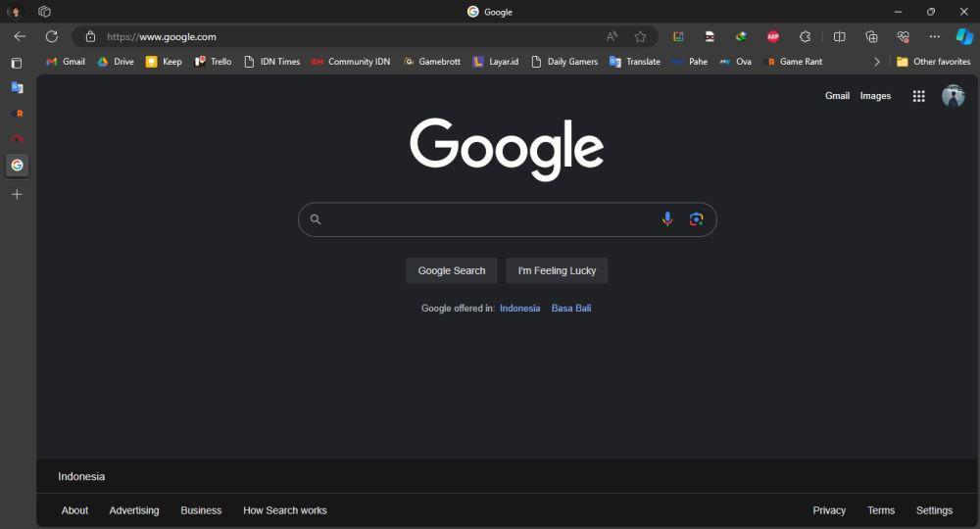Viewport: 980px width, 529px height.
Task: Switch Google language to Indonesia
Action: tap(520, 308)
